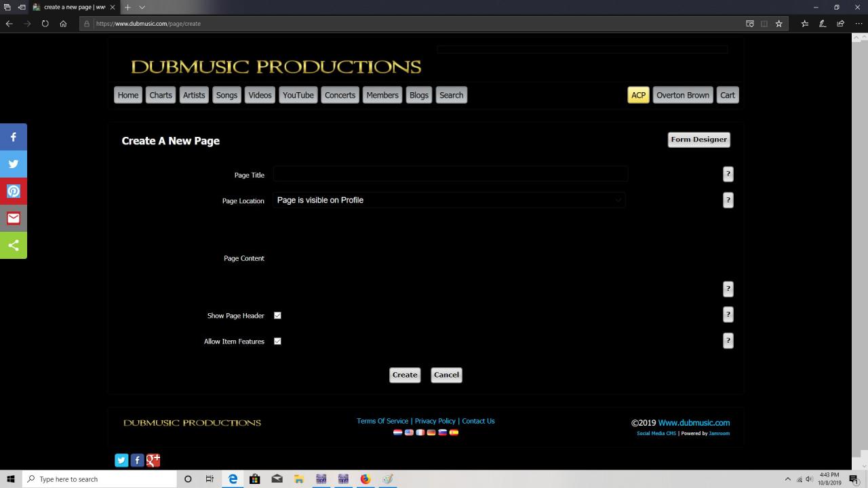The image size is (868, 488).
Task: Open help for Page Title field
Action: point(728,174)
